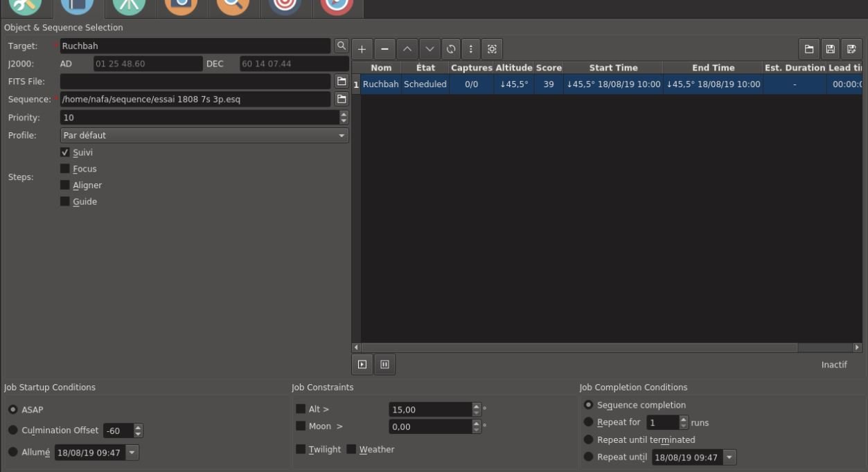
Task: Sort by the État column header
Action: coord(425,68)
